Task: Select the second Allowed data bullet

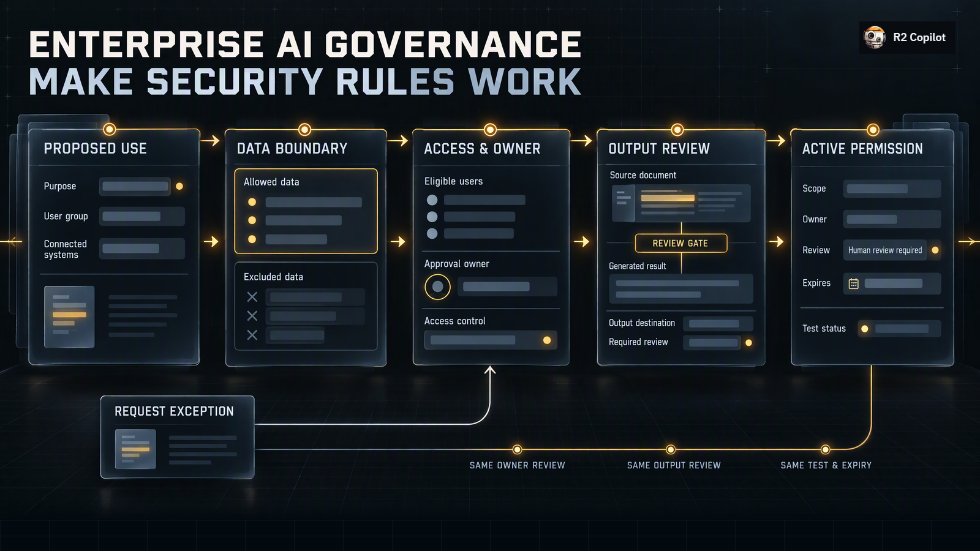Action: 252,220
